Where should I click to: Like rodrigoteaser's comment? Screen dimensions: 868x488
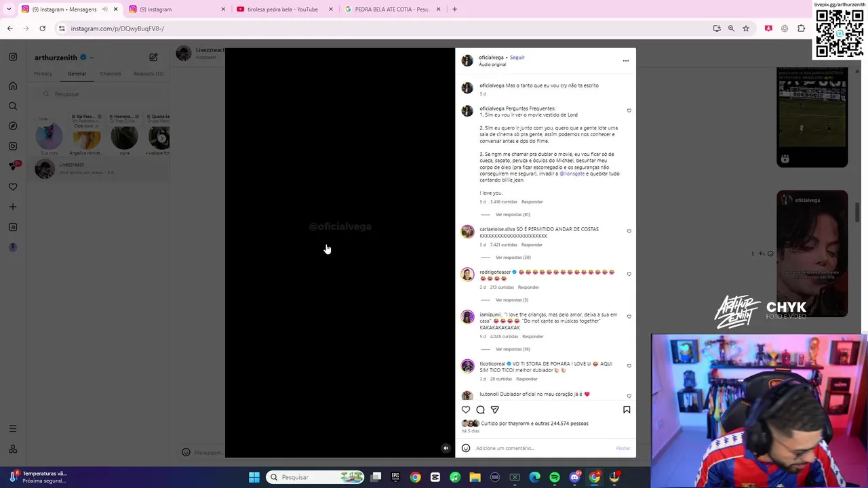pos(629,274)
